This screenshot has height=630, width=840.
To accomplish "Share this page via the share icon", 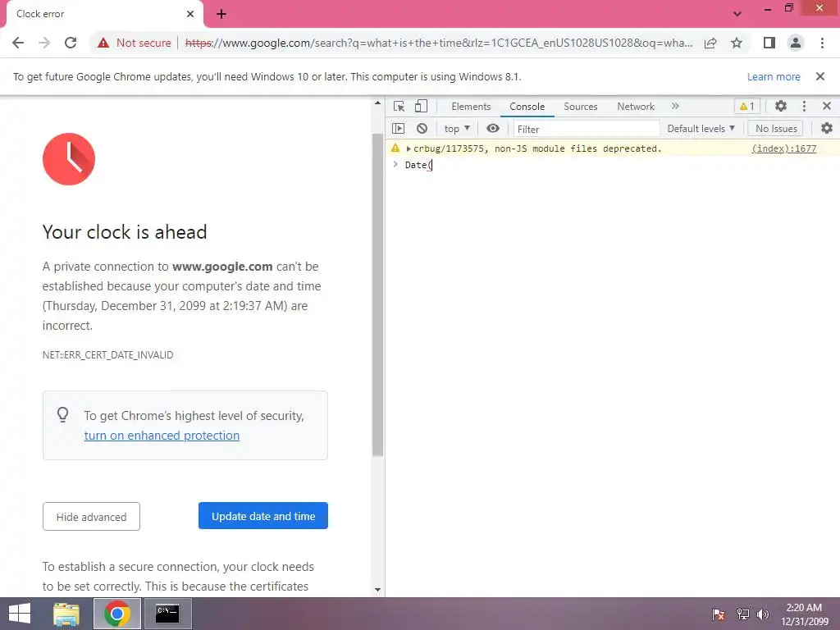I will click(x=710, y=43).
